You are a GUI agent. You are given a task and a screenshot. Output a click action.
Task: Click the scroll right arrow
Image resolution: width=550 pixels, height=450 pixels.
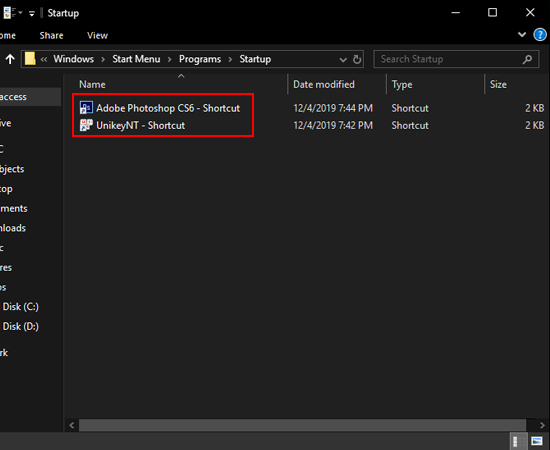pyautogui.click(x=542, y=425)
